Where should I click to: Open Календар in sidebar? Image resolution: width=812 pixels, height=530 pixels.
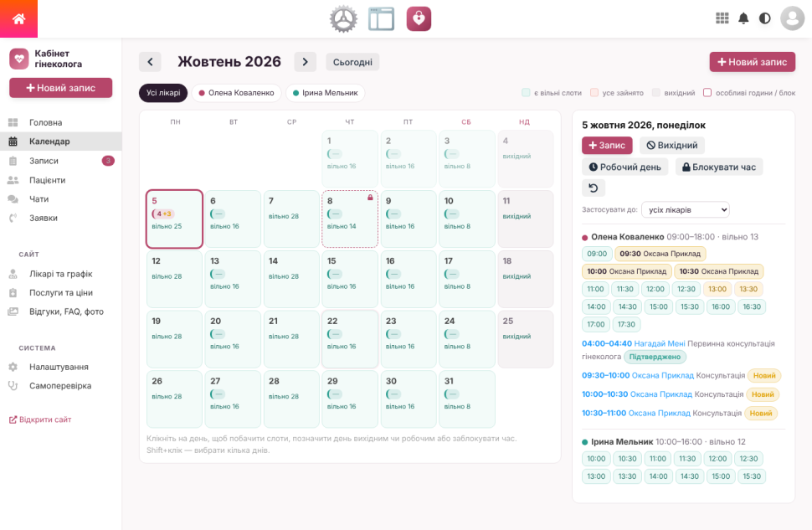pos(61,142)
